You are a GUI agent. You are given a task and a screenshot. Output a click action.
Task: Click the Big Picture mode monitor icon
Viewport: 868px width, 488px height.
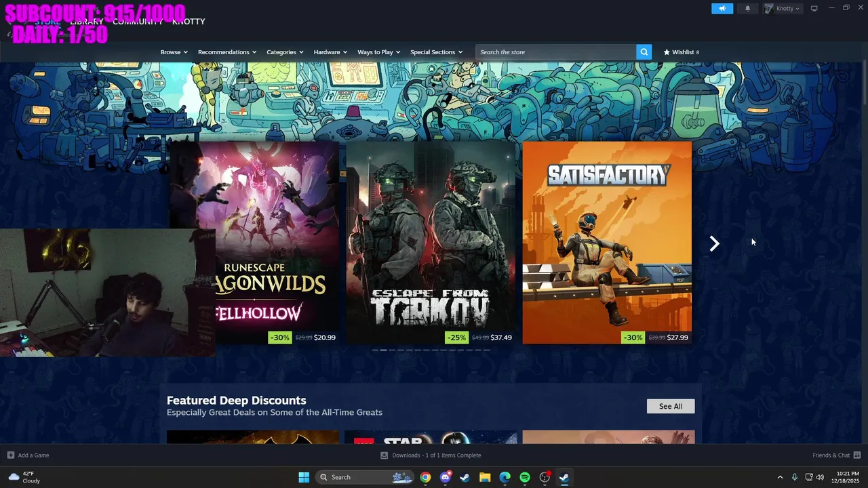pyautogui.click(x=814, y=8)
